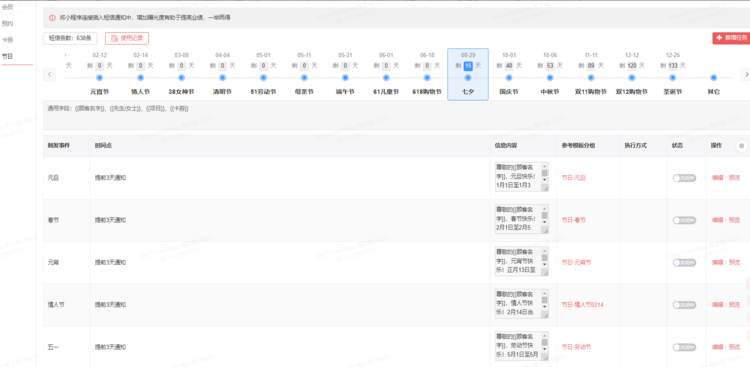
Task: Select 双11购物节 dot on timeline
Action: tap(591, 78)
